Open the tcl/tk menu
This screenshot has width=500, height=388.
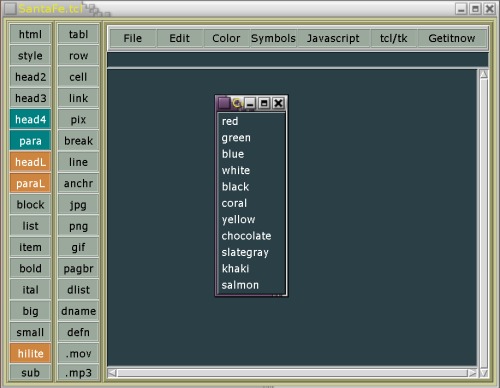point(394,38)
